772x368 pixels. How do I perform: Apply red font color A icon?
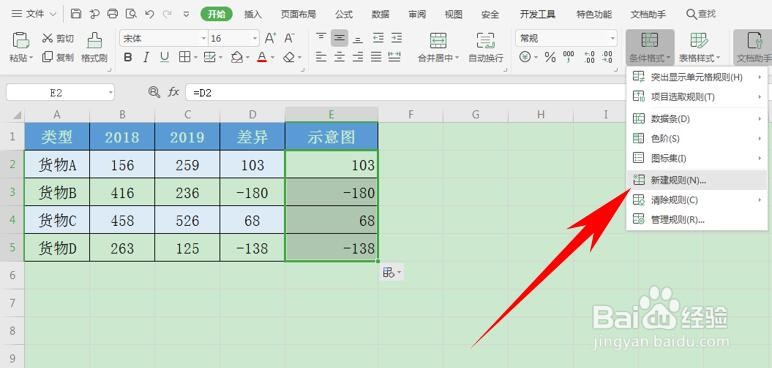tap(262, 58)
